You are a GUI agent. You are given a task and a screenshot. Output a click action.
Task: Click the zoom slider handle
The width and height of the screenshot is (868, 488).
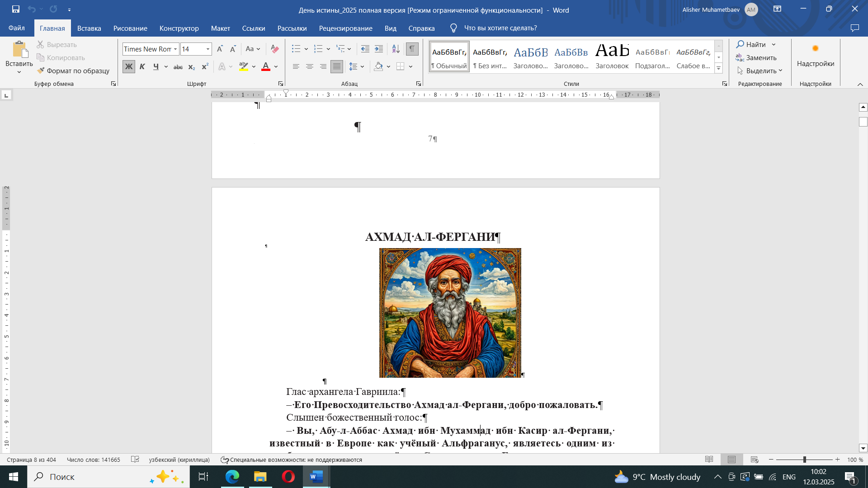pyautogui.click(x=804, y=460)
